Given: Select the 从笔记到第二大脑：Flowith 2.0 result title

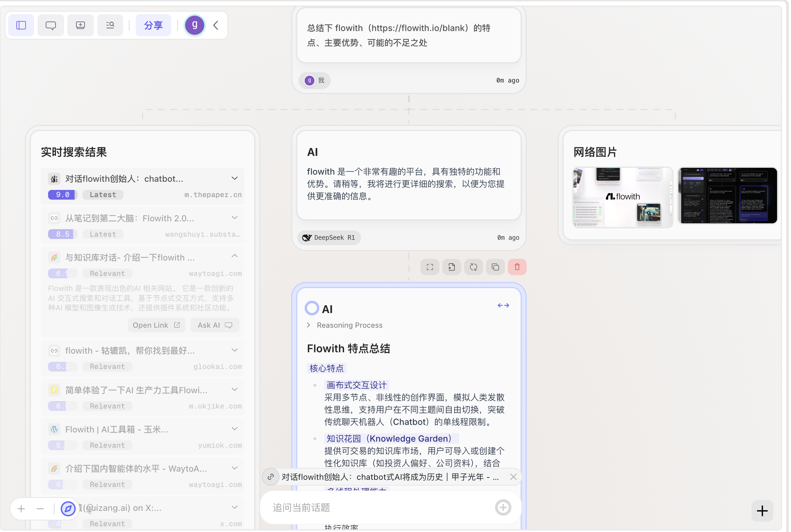Looking at the screenshot, I should point(130,218).
